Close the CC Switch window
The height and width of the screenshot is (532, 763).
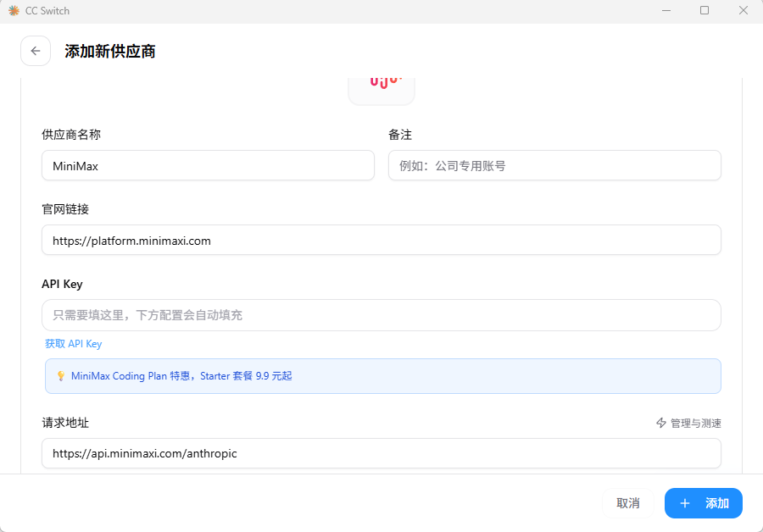tap(743, 11)
